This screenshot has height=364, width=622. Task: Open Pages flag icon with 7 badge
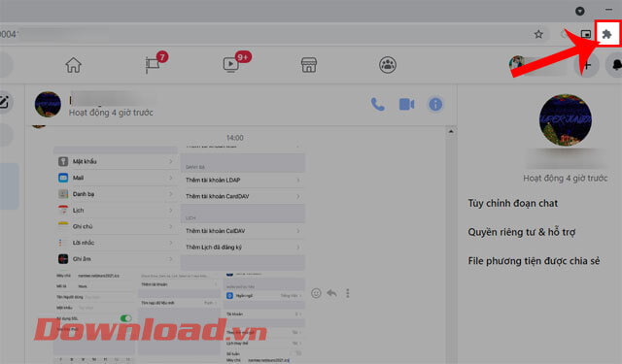pyautogui.click(x=154, y=65)
